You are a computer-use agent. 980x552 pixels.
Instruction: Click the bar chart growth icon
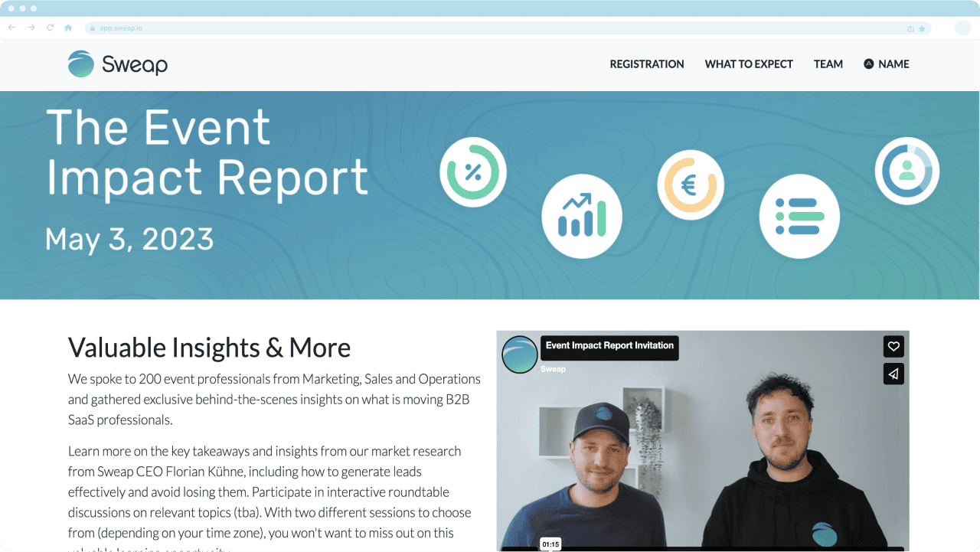tap(582, 216)
